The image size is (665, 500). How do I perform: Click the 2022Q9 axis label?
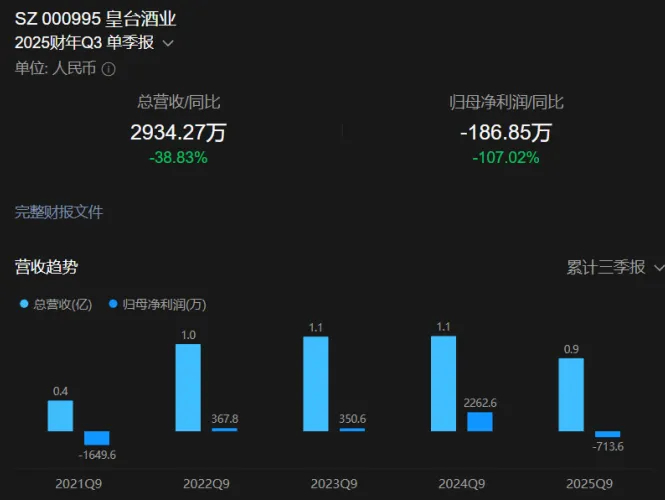207,484
